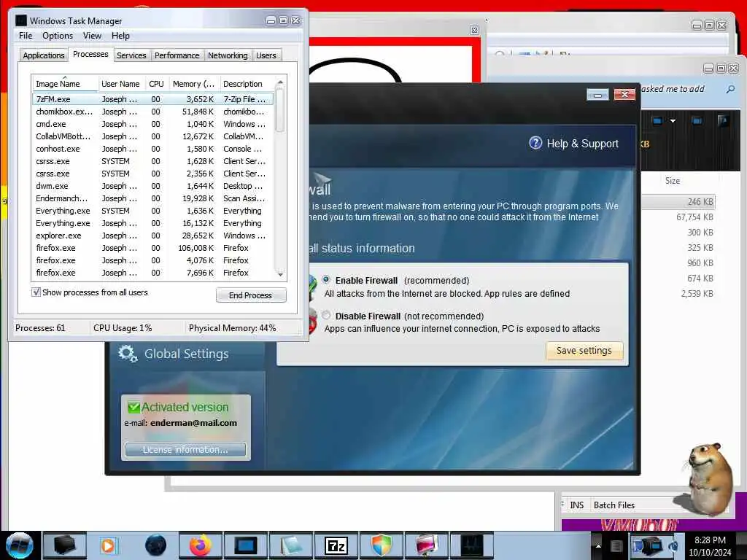The width and height of the screenshot is (747, 560).
Task: Select the explorer.exe process row
Action: [152, 236]
